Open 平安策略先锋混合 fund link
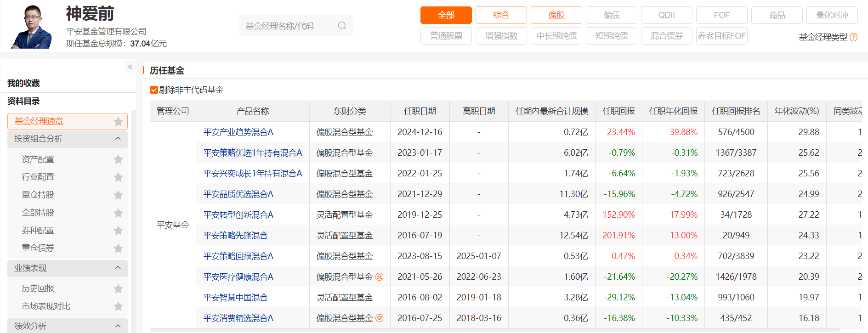 235,235
